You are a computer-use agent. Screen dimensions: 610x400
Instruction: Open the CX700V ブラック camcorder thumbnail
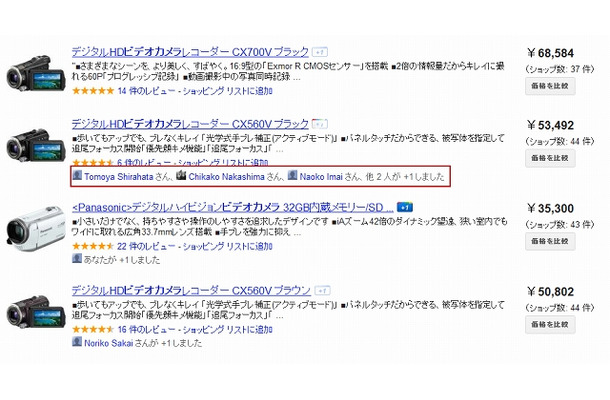pos(36,74)
